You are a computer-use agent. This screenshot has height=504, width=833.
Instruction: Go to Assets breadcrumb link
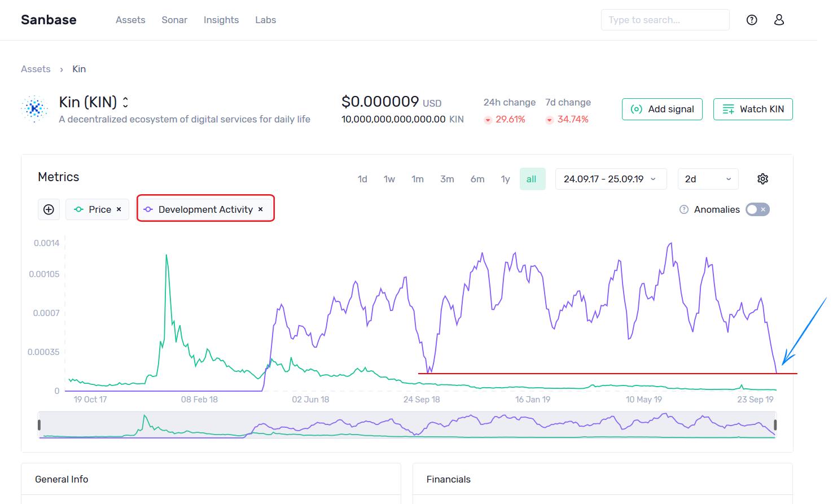coord(36,69)
